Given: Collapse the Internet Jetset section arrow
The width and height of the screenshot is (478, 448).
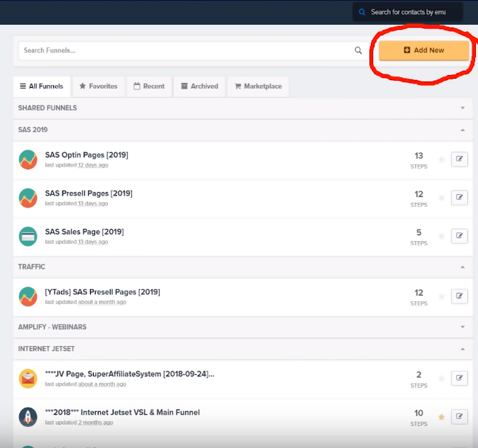Looking at the screenshot, I should (462, 349).
